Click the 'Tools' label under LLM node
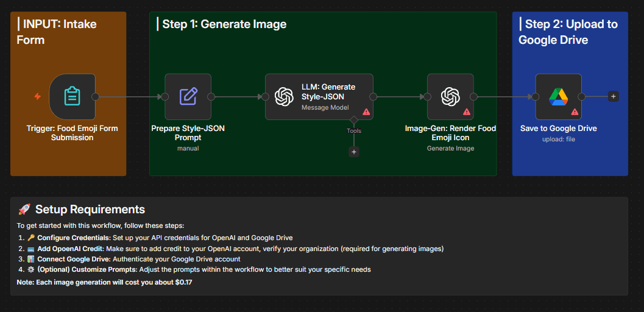Image resolution: width=644 pixels, height=312 pixels. click(354, 131)
